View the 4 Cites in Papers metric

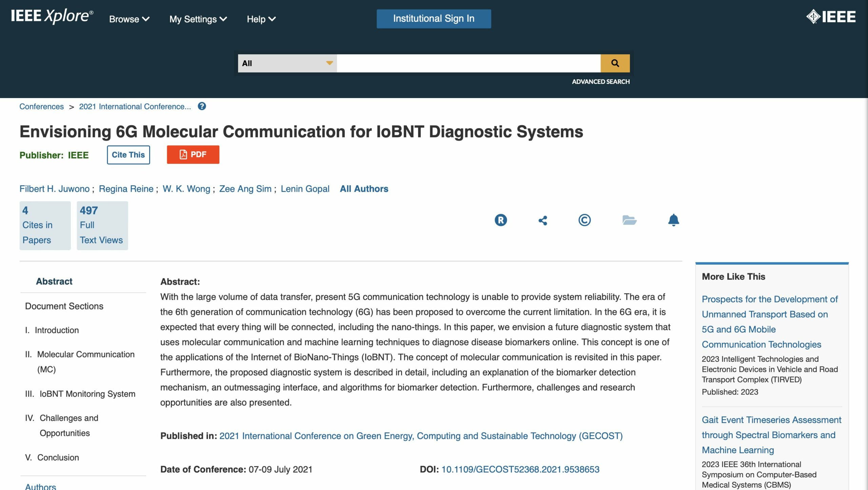coord(45,226)
